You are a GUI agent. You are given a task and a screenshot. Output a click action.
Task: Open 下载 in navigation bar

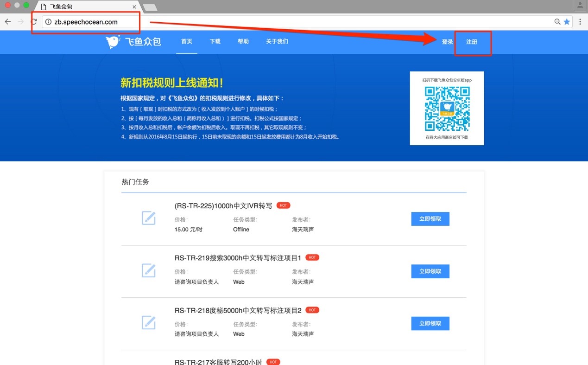pyautogui.click(x=215, y=42)
